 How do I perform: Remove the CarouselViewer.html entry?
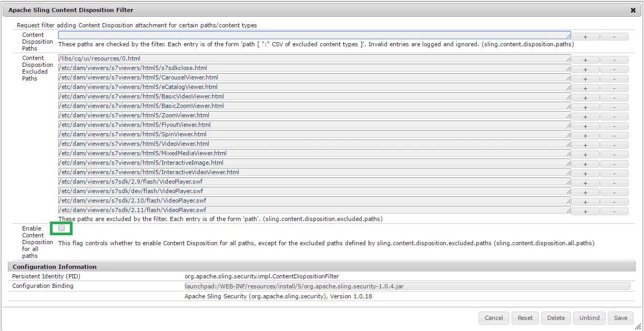pyautogui.click(x=614, y=79)
